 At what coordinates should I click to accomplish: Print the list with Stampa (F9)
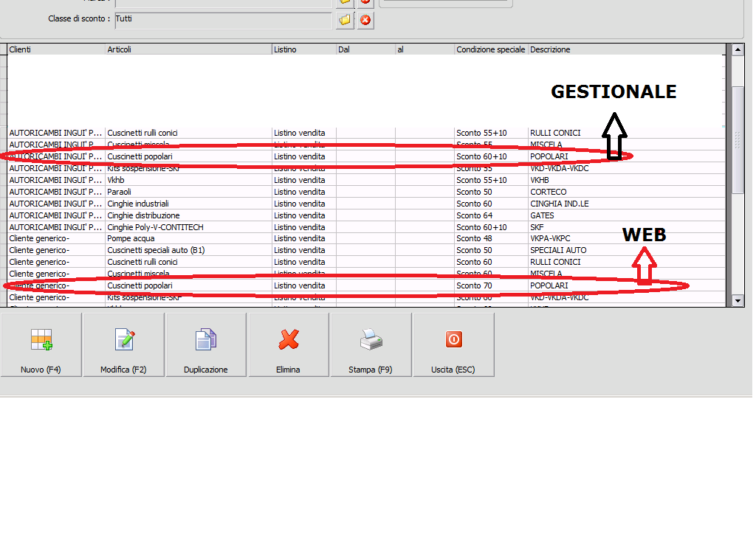371,344
